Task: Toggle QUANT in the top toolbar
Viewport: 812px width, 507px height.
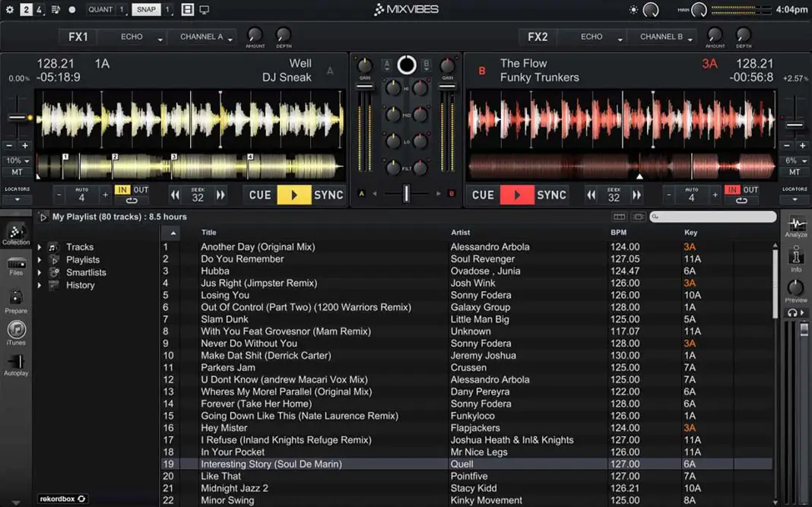Action: [x=100, y=10]
